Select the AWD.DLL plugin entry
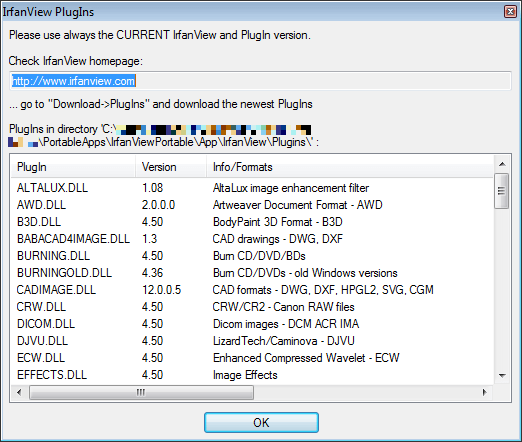This screenshot has width=522, height=442. click(41, 205)
